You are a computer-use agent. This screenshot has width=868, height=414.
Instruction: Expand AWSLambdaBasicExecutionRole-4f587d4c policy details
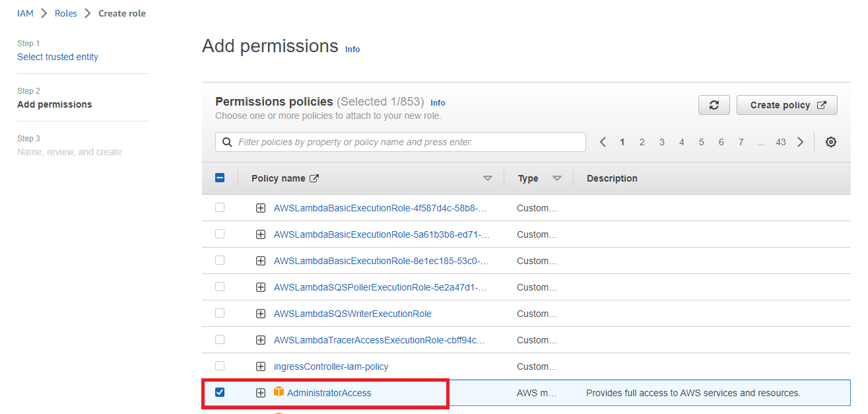[261, 208]
